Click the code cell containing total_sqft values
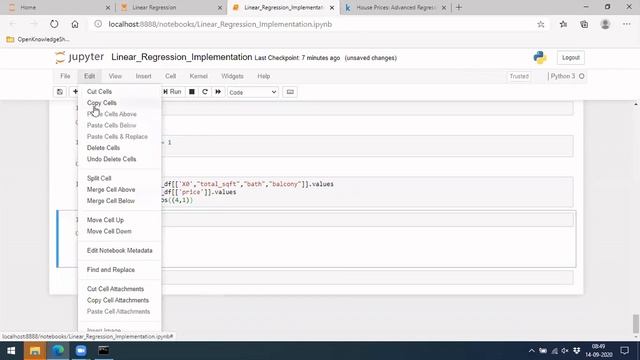 point(367,192)
